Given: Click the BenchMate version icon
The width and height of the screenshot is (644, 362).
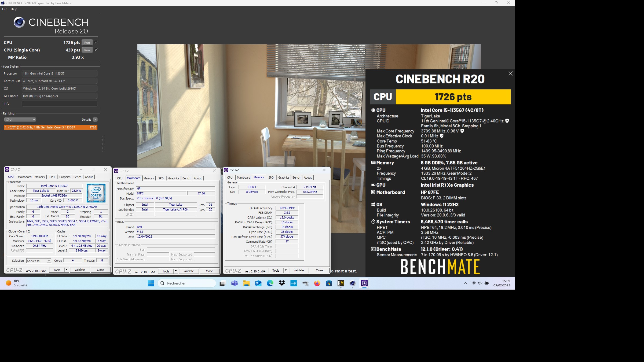Looking at the screenshot, I should point(373,249).
